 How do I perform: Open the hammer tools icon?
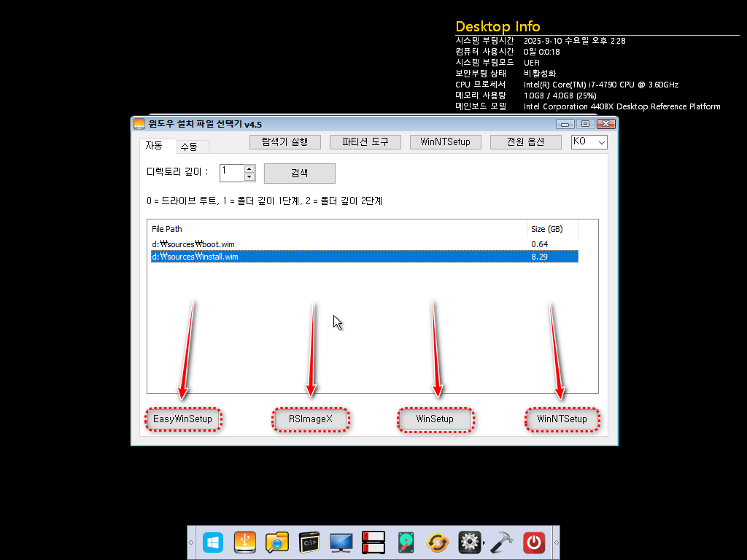click(502, 542)
